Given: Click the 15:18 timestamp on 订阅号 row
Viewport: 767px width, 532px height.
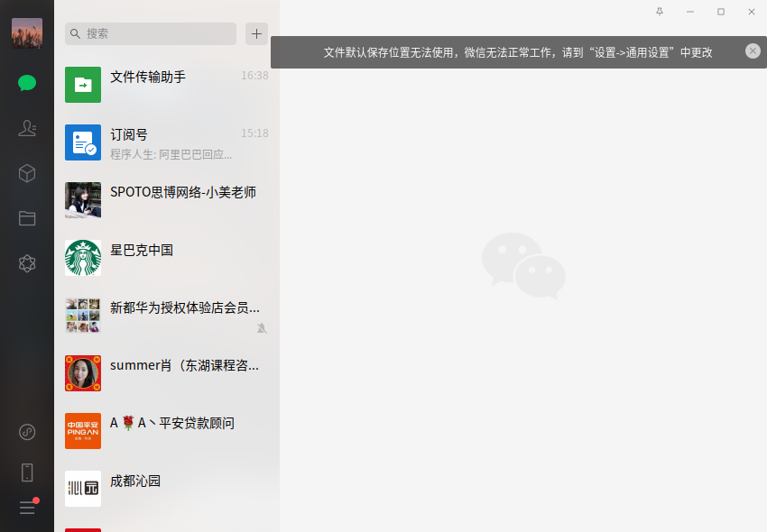Looking at the screenshot, I should (254, 133).
